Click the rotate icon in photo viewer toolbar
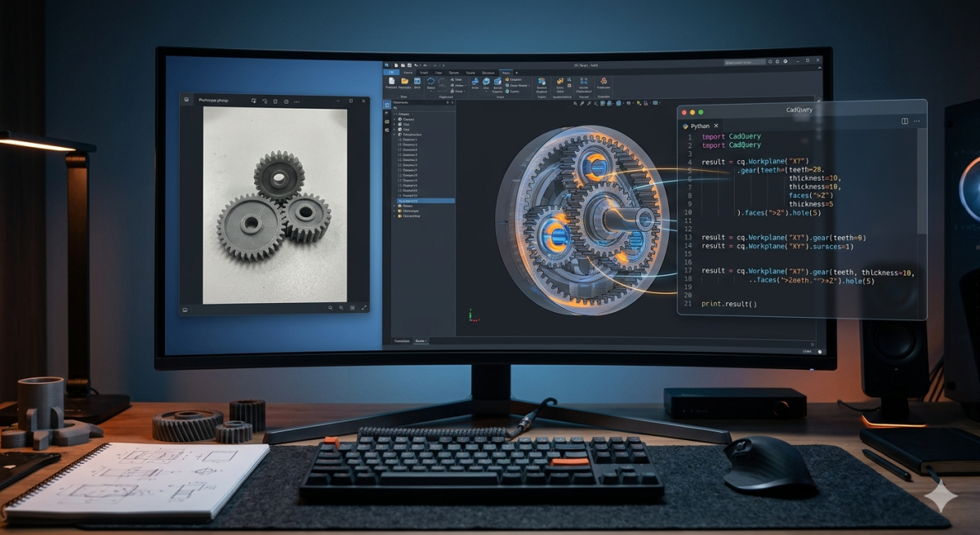Image resolution: width=980 pixels, height=535 pixels. pos(265,101)
